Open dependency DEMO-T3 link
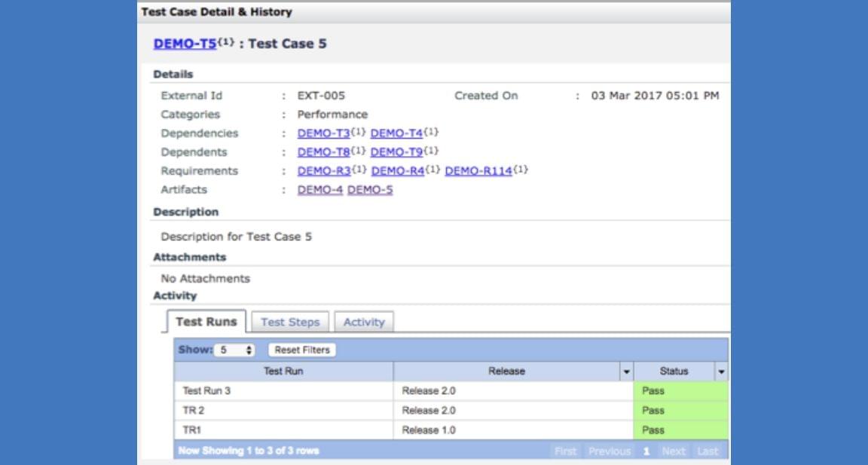This screenshot has width=868, height=465. click(323, 133)
